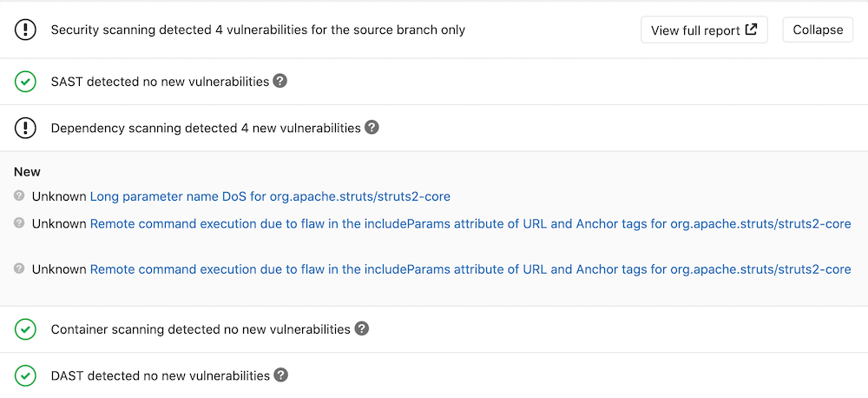Click severity icon beside Long parameter name DoS

(x=19, y=196)
